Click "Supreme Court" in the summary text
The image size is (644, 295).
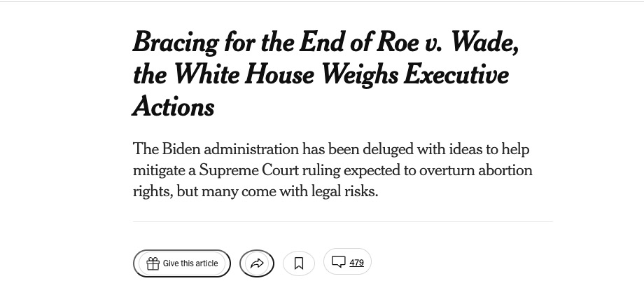point(248,170)
